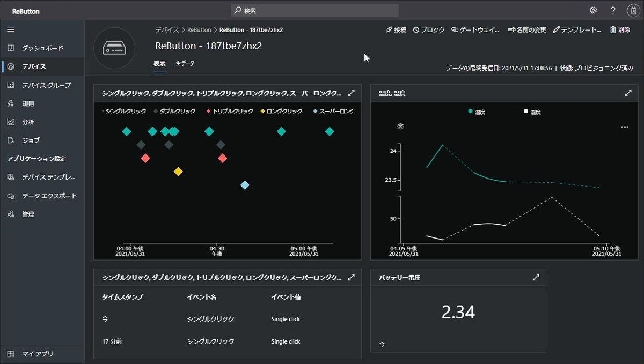Viewport: 644px width, 364px height.
Task: Toggle the ロングクリック legend series
Action: [281, 112]
